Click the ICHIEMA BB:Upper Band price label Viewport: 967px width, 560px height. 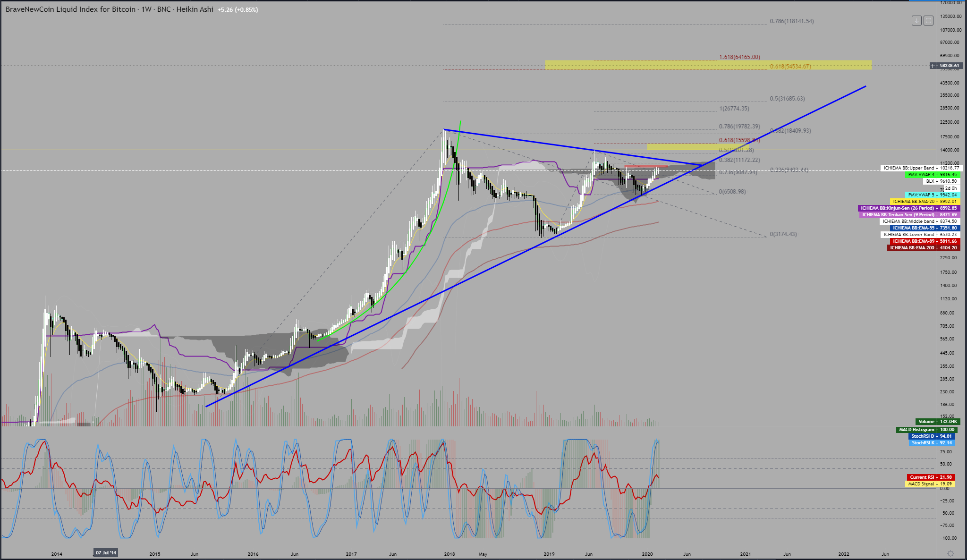click(x=909, y=168)
